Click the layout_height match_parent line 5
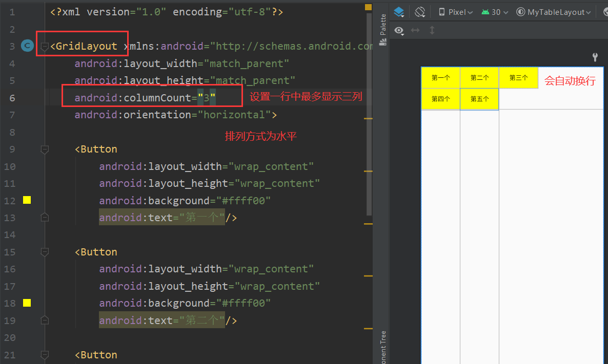Viewport: 608px width, 364px height. point(185,80)
